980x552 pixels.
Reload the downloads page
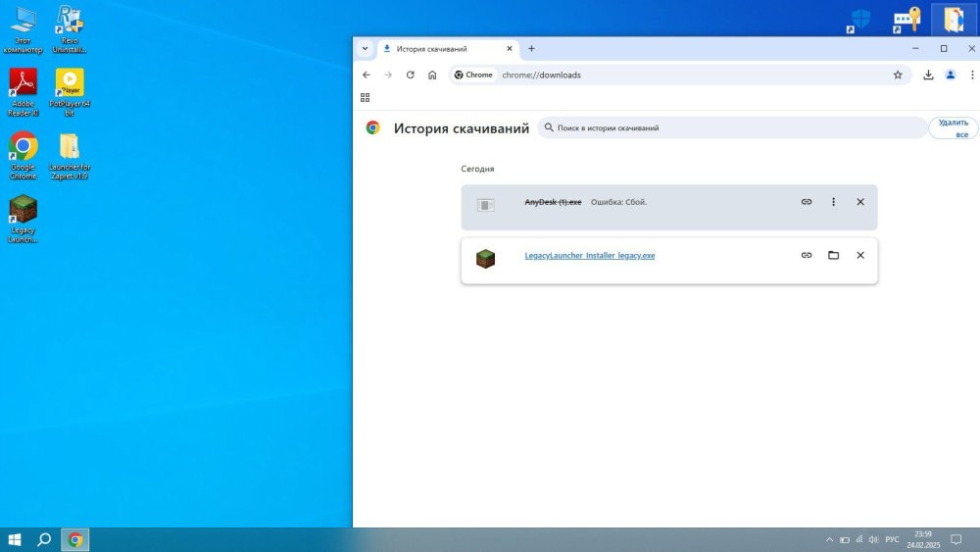[x=410, y=75]
